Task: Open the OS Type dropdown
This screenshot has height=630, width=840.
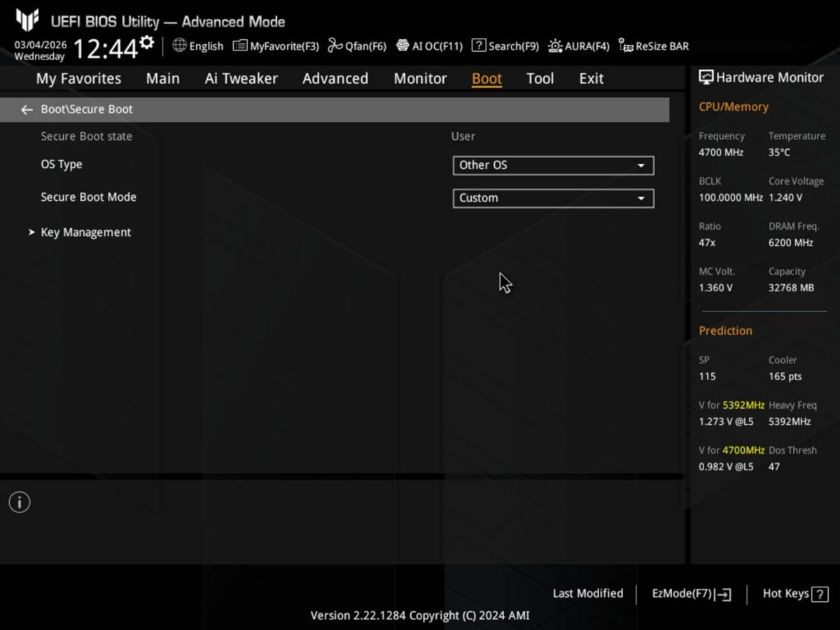Action: pyautogui.click(x=552, y=165)
